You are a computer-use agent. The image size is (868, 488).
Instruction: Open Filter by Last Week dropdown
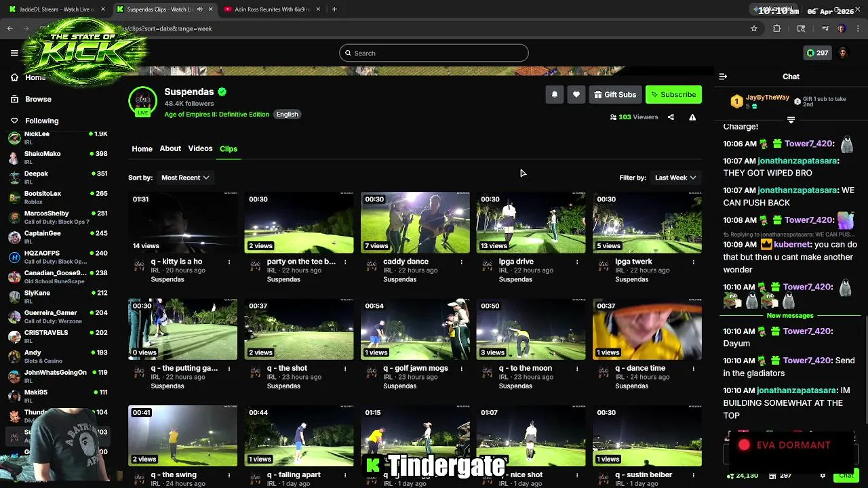(x=675, y=178)
